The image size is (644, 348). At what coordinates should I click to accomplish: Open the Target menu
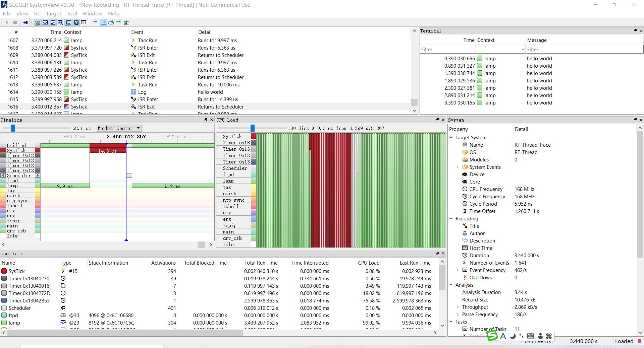coord(54,14)
